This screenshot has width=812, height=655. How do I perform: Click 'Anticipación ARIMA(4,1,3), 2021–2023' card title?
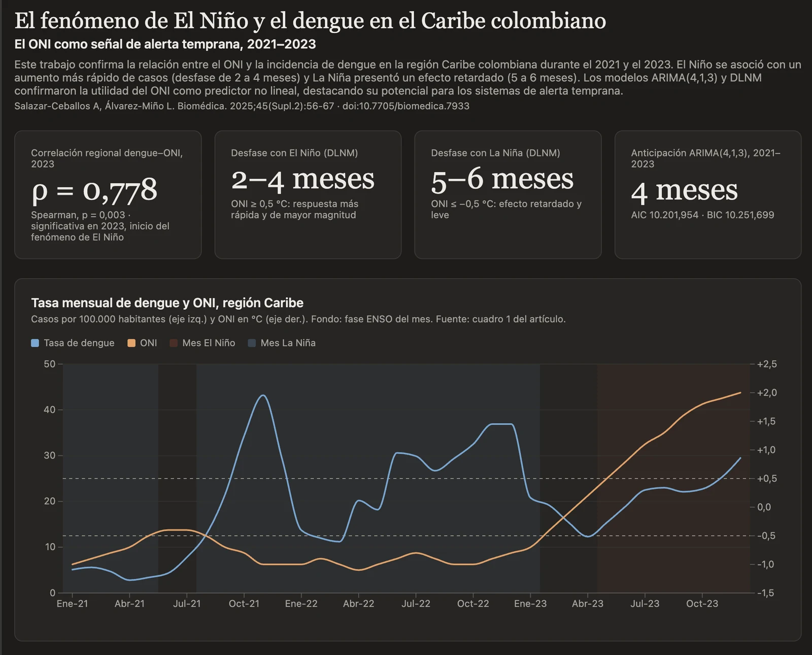tap(706, 158)
